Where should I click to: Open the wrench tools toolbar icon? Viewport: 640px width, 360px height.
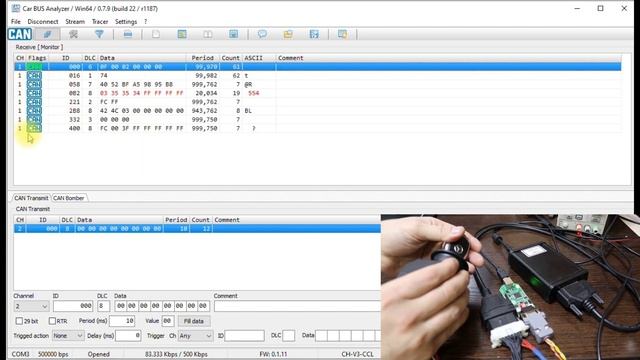click(x=73, y=34)
